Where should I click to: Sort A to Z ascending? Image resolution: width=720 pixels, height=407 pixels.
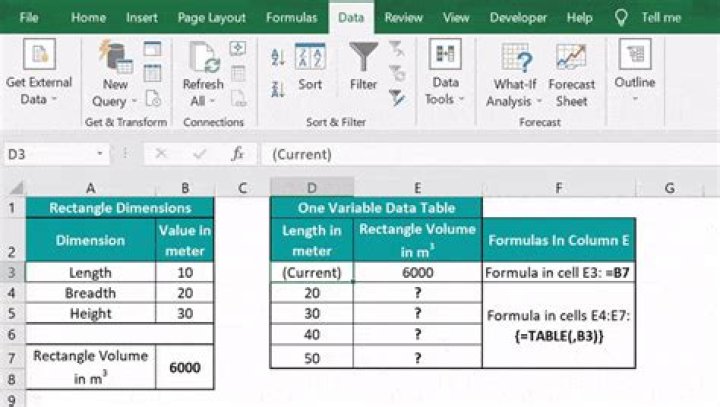(277, 58)
